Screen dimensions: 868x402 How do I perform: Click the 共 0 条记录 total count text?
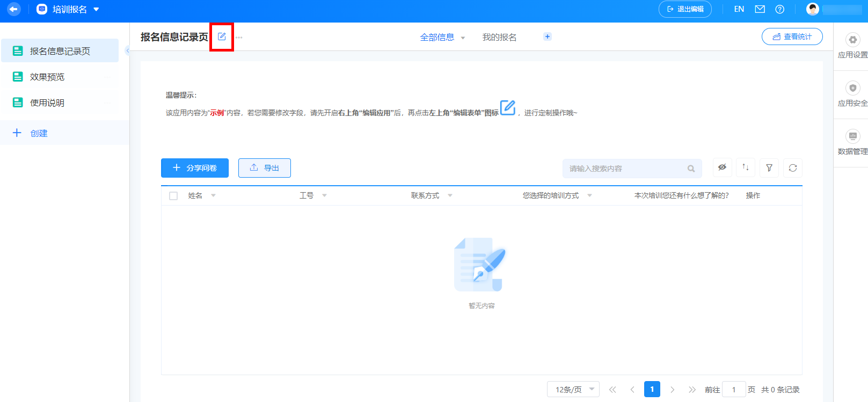tap(781, 390)
